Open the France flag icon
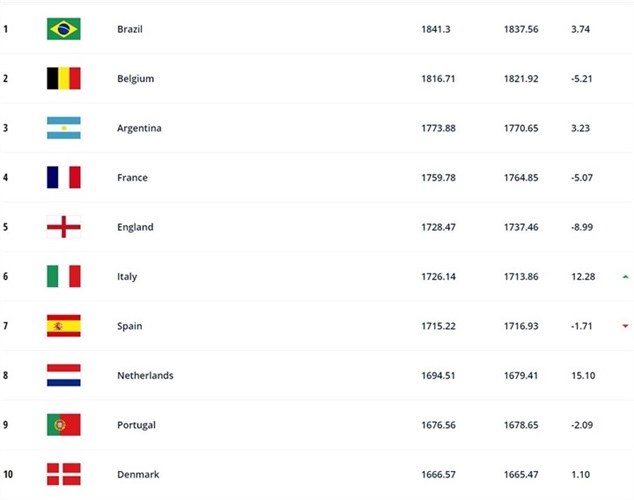Screen dimensions: 634x500 point(63,177)
